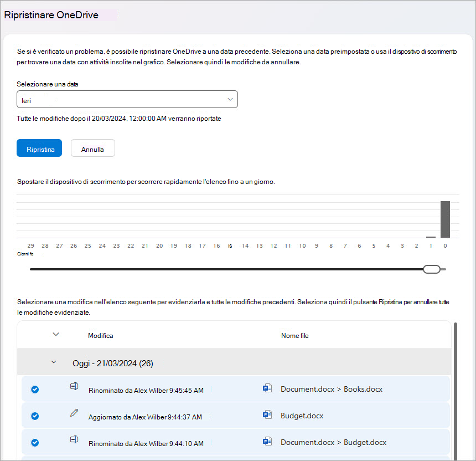Click the pencil update icon for Budget.docx row

[x=74, y=413]
